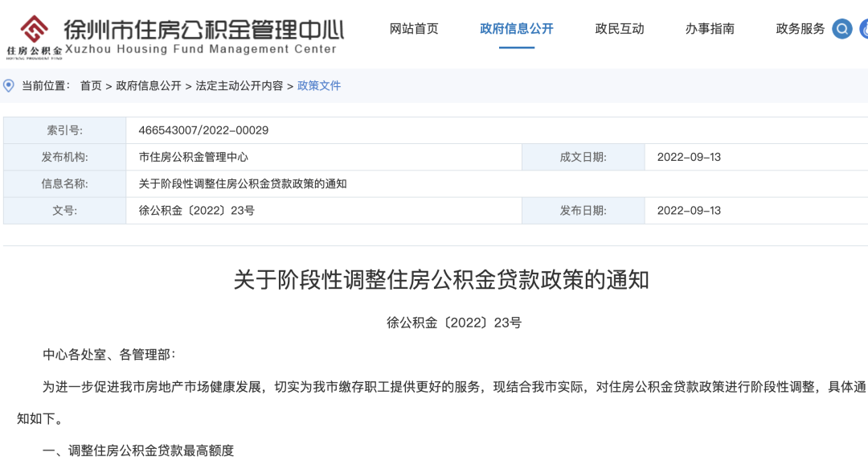Viewport: 868px width, 465px height.
Task: Click the 法定主动公开内容 breadcrumb link
Action: click(240, 86)
